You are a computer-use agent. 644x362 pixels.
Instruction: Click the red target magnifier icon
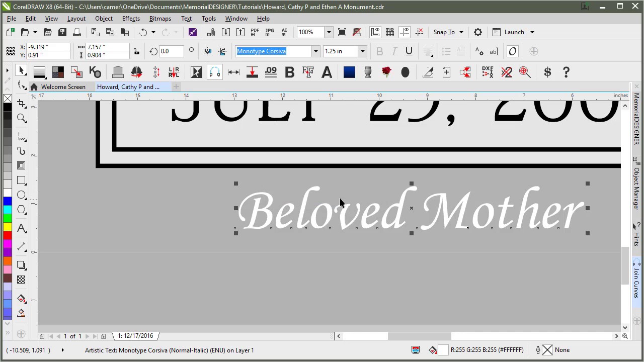tap(525, 72)
